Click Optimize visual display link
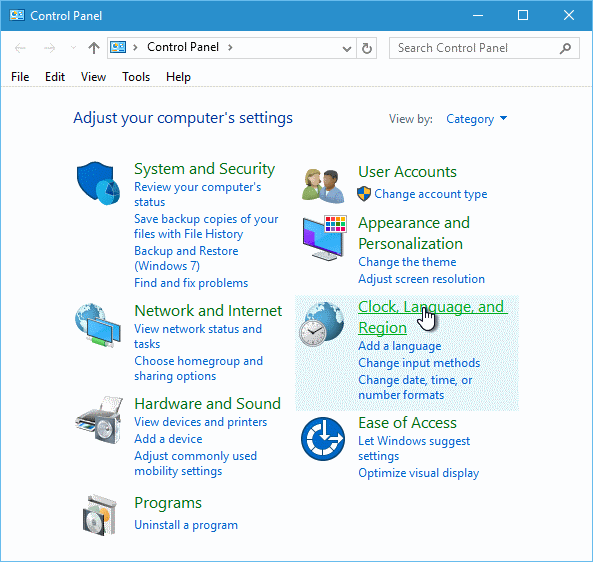This screenshot has height=562, width=593. point(418,473)
